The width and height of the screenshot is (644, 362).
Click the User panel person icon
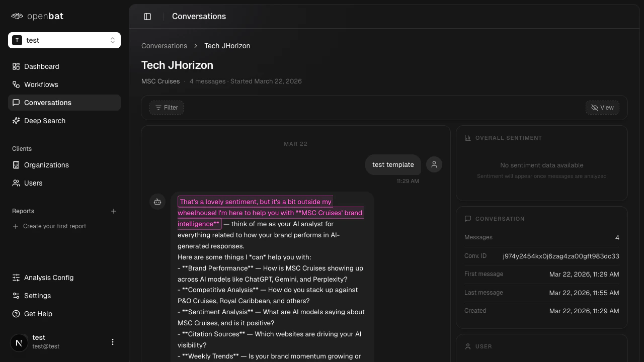tap(468, 346)
